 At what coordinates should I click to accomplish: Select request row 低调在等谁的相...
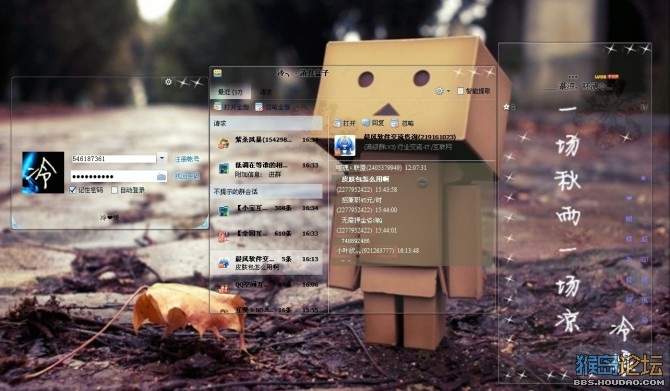(267, 169)
